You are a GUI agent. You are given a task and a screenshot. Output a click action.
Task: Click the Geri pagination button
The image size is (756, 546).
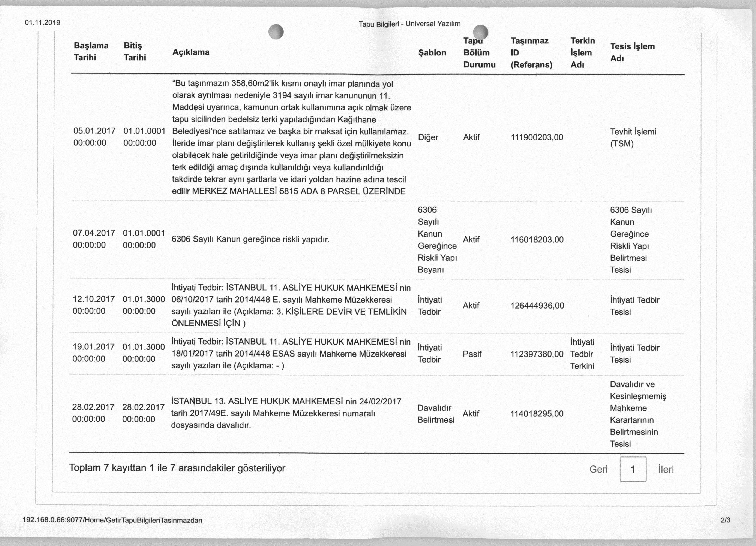point(598,469)
